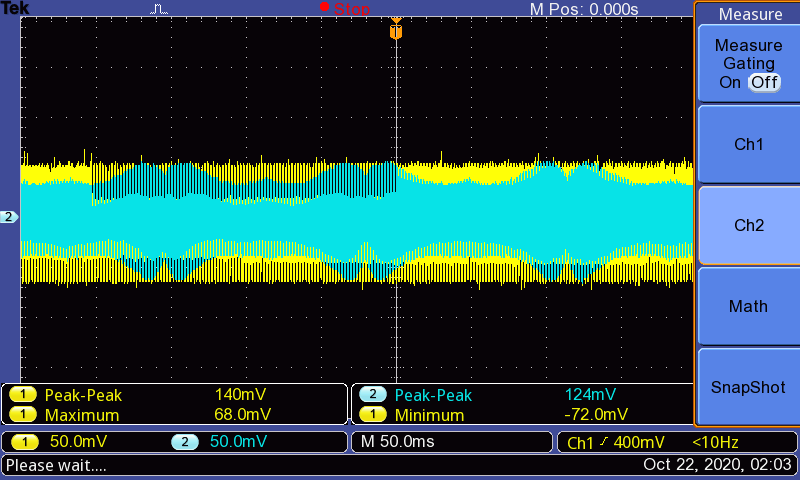
Task: Click the Measure Gating menu button
Action: [748, 64]
